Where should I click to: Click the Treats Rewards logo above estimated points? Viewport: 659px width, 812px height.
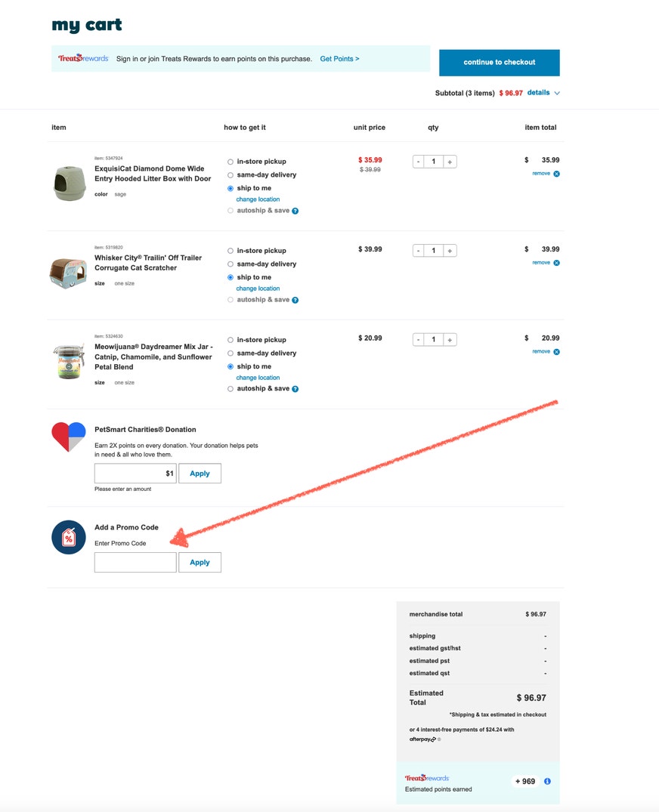427,778
